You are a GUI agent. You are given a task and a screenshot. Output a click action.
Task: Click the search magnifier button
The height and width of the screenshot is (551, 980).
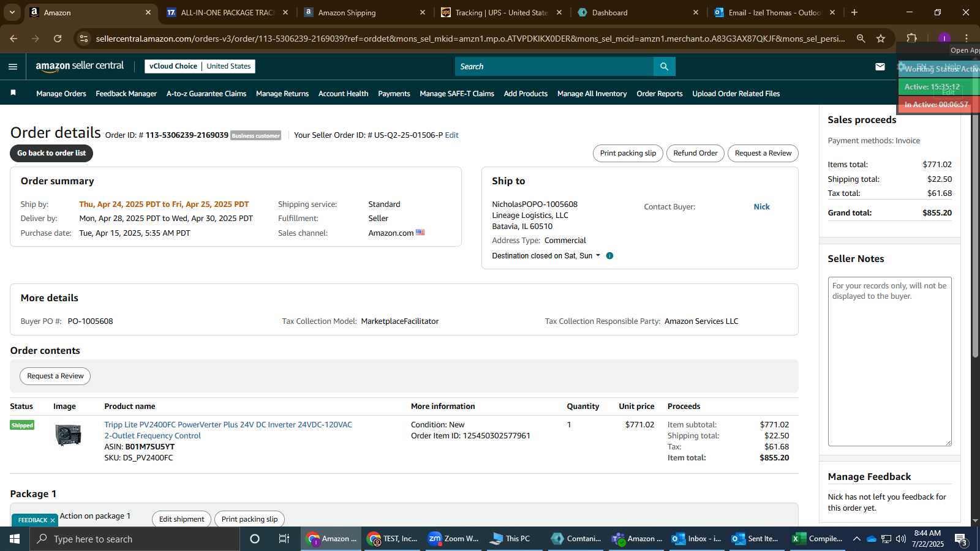click(665, 67)
